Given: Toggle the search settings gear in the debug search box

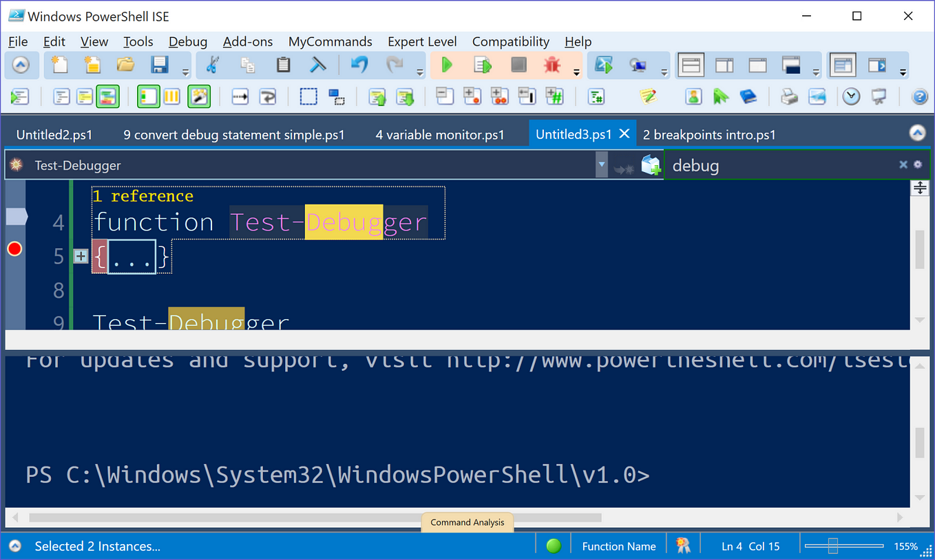Looking at the screenshot, I should point(918,164).
